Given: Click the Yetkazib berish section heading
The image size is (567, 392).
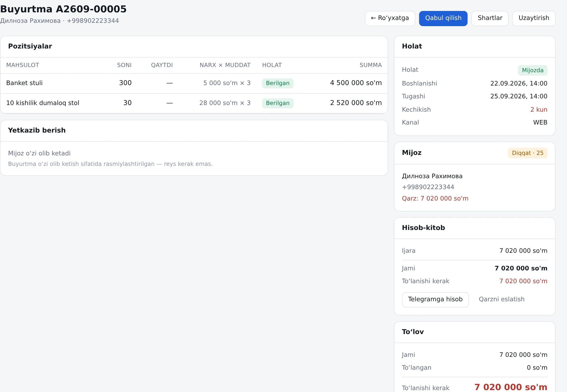Looking at the screenshot, I should tap(37, 130).
